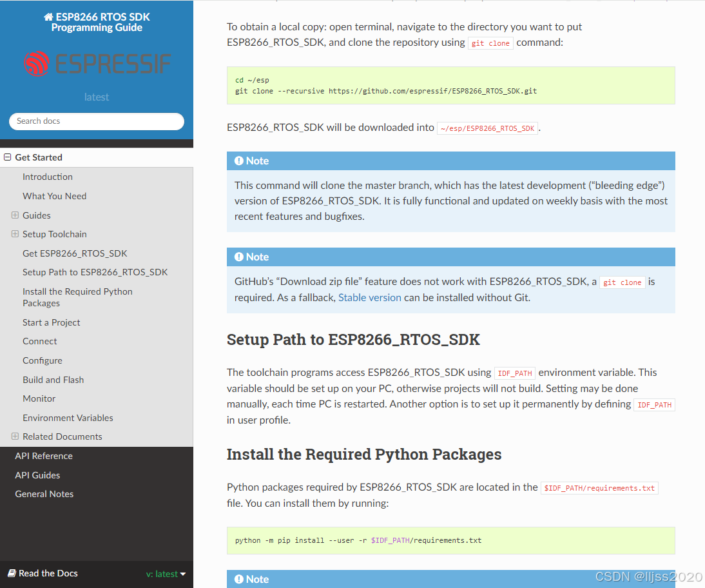Image resolution: width=705 pixels, height=588 pixels.
Task: Open the Guides section link
Action: tap(37, 215)
